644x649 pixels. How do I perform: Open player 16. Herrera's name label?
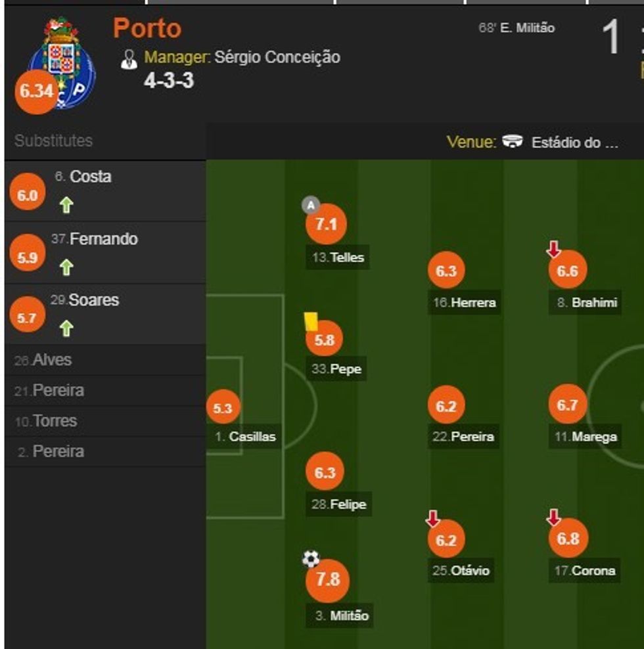pos(465,303)
